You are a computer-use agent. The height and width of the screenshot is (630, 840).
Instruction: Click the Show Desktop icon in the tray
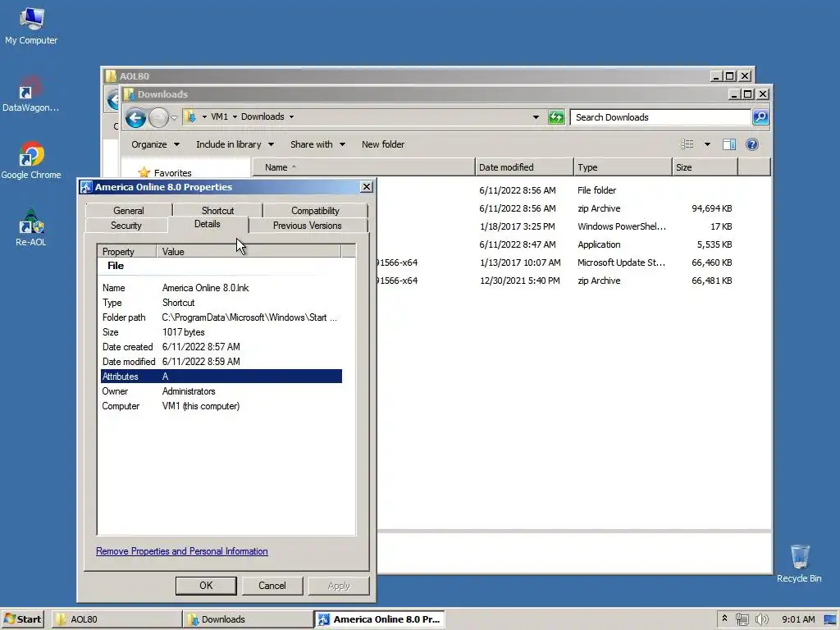pos(830,619)
